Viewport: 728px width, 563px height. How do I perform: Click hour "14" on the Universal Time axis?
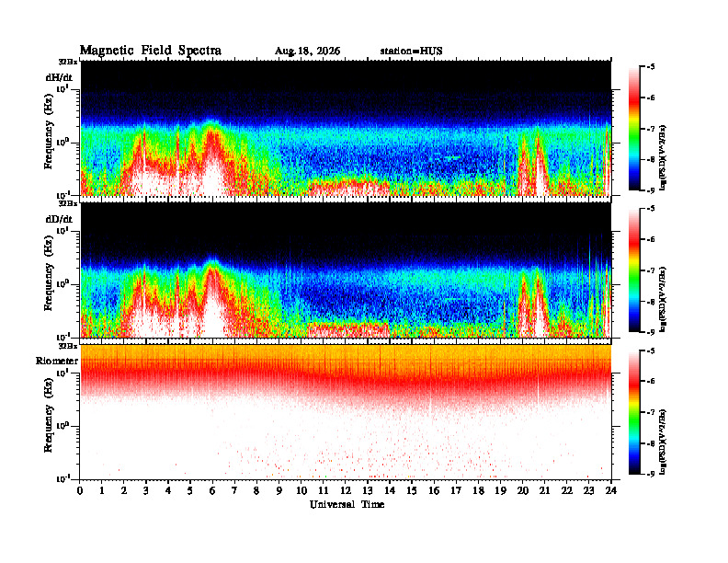point(390,490)
